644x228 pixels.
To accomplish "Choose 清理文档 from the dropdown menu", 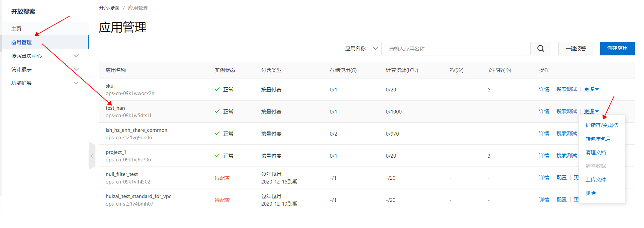I will point(595,152).
